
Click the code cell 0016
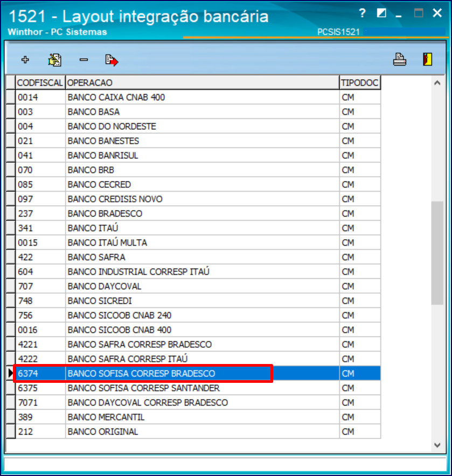pyautogui.click(x=40, y=330)
